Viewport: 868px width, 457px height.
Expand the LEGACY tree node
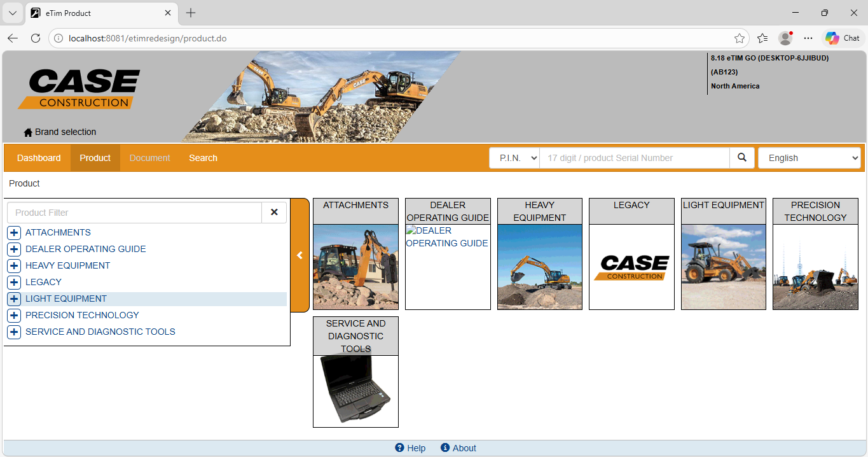click(14, 283)
